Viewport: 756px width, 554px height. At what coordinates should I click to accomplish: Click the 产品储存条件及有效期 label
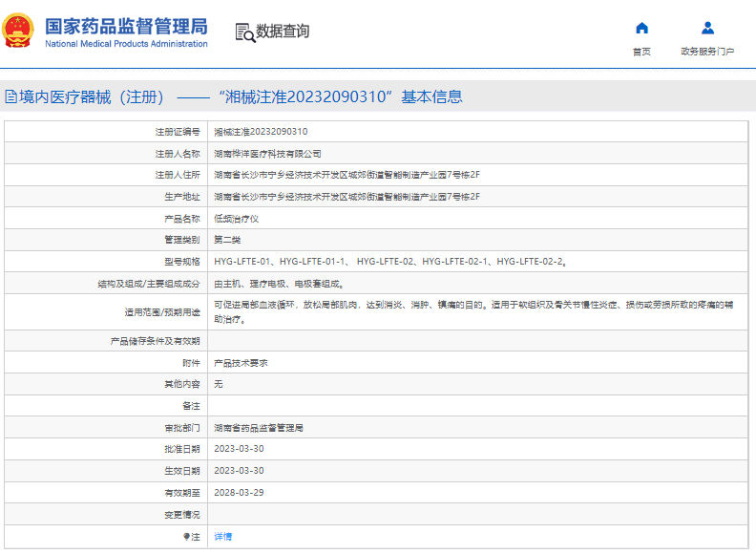[155, 341]
